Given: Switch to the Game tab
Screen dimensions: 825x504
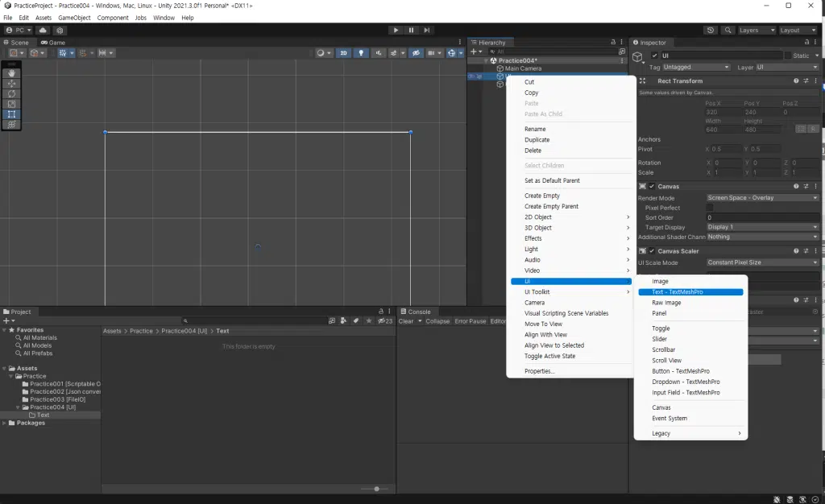Looking at the screenshot, I should click(53, 43).
